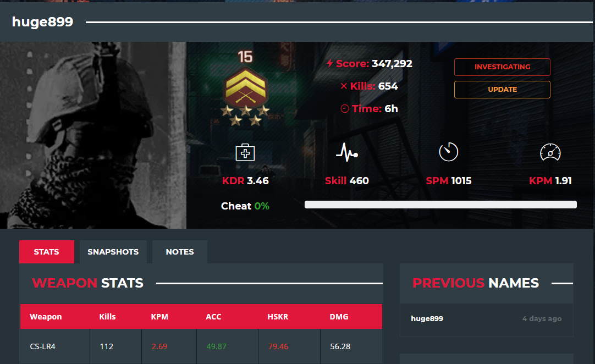Click the KDR medkit icon
The height and width of the screenshot is (364, 595).
245,152
